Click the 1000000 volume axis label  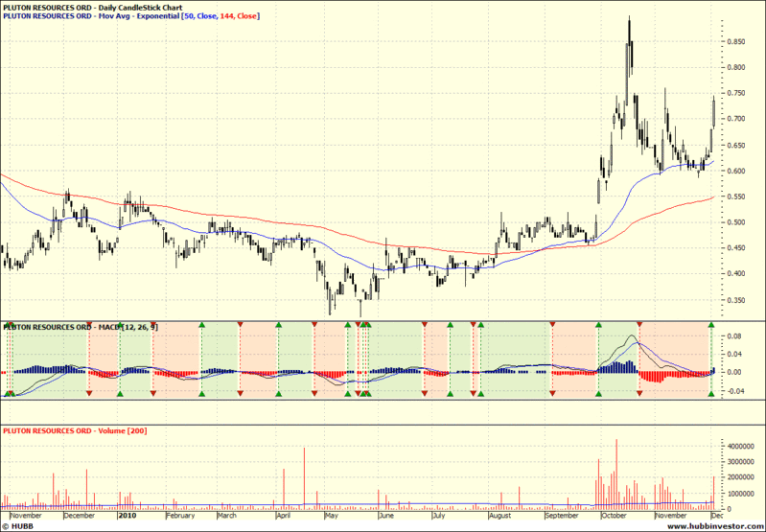coord(740,494)
